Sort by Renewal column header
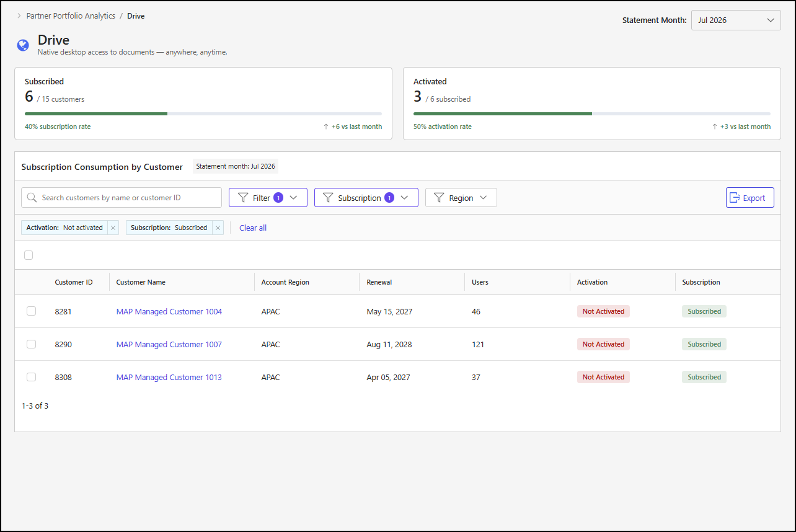This screenshot has height=532, width=796. 379,282
